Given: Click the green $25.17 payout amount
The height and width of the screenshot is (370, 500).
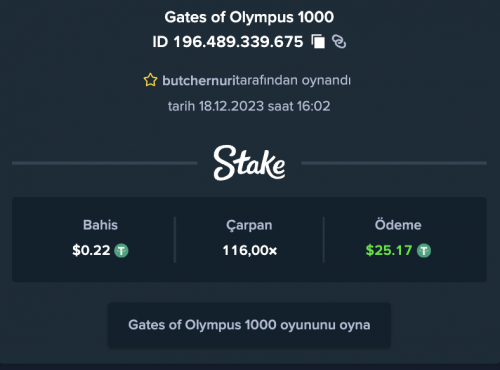Looking at the screenshot, I should click(x=389, y=250).
